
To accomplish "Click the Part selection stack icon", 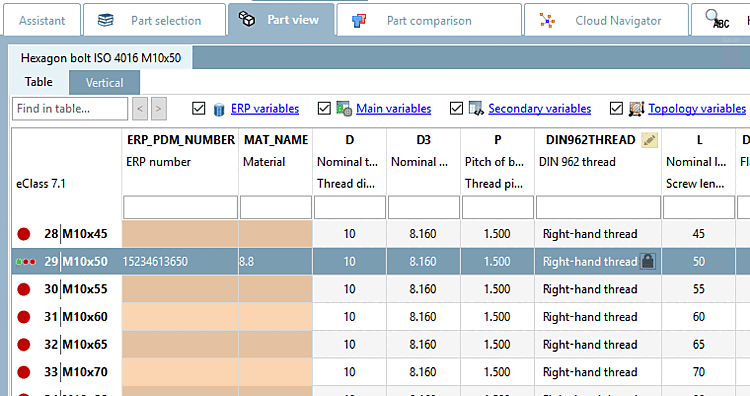I will click(x=105, y=20).
